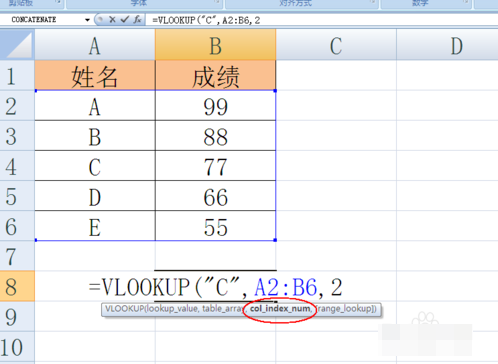Screen dimensions: 498x364
Task: Select the highlighted row 8 header
Action: click(x=17, y=286)
